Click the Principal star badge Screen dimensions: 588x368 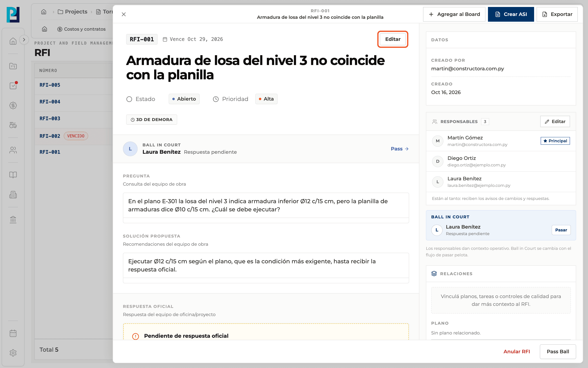555,141
